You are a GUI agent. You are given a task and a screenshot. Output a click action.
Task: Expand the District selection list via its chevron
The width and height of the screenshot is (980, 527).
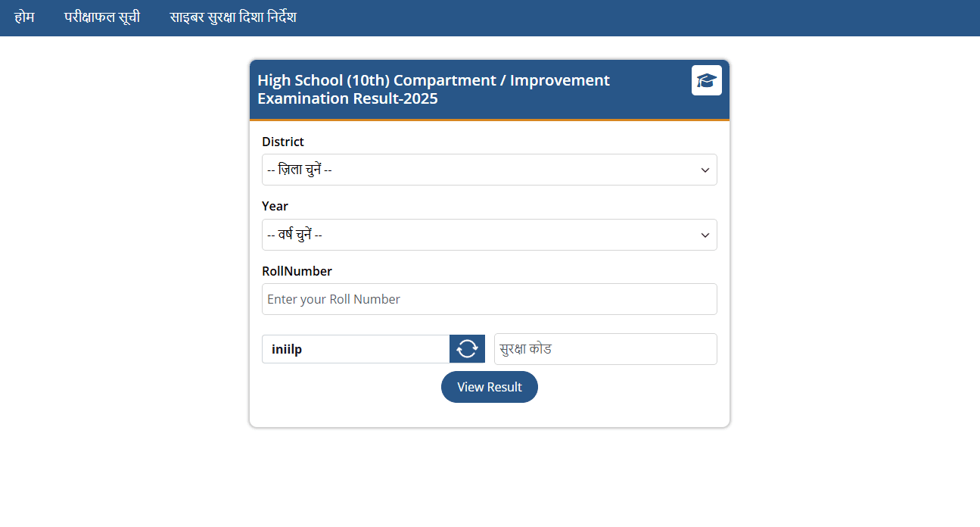705,170
